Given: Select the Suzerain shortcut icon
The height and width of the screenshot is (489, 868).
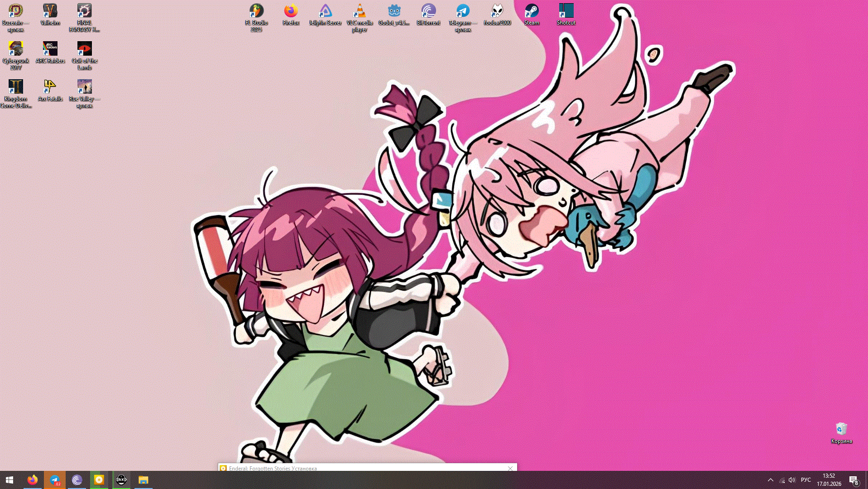Looking at the screenshot, I should [x=16, y=18].
